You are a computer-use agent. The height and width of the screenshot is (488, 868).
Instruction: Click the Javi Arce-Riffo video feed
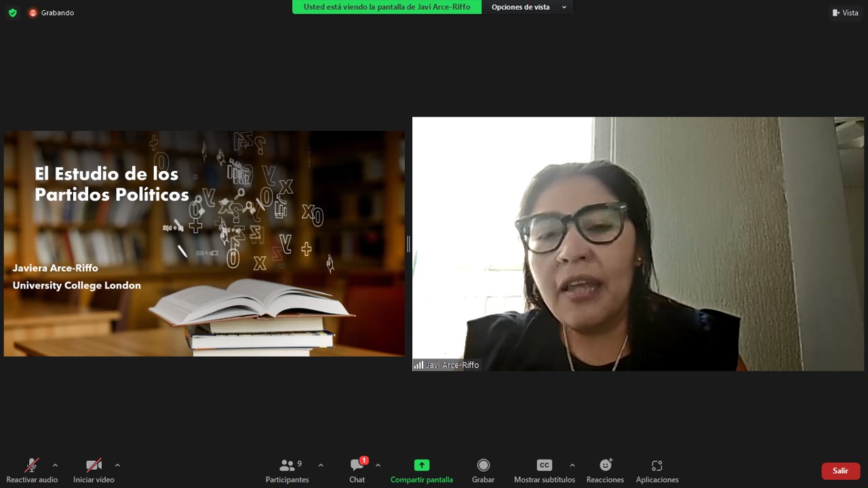point(638,243)
